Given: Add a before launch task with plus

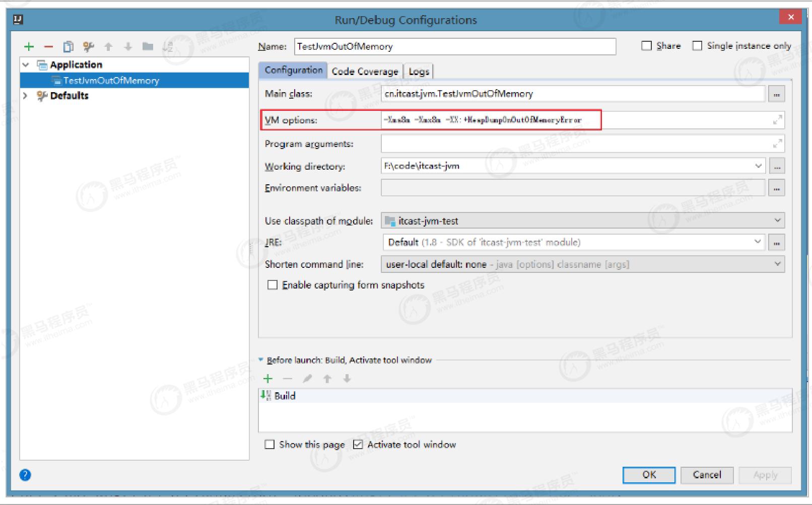Looking at the screenshot, I should click(x=268, y=379).
